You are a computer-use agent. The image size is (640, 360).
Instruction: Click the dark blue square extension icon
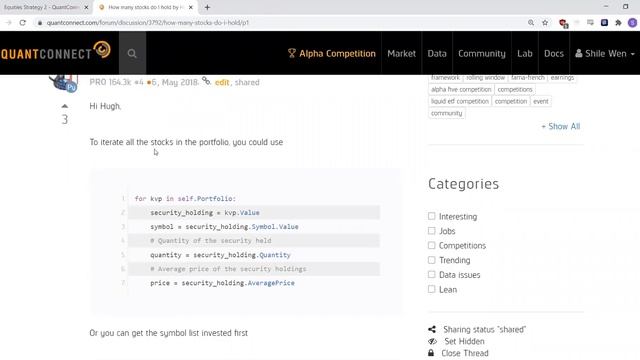pos(604,23)
